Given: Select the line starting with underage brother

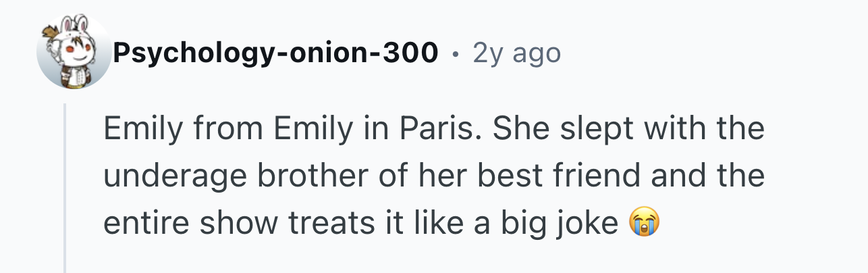Looking at the screenshot, I should [434, 176].
